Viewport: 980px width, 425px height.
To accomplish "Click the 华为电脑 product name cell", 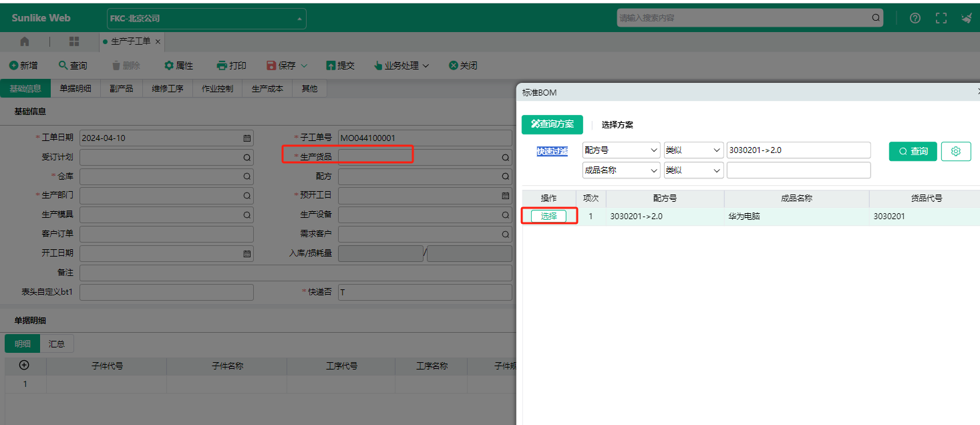I will [x=796, y=217].
